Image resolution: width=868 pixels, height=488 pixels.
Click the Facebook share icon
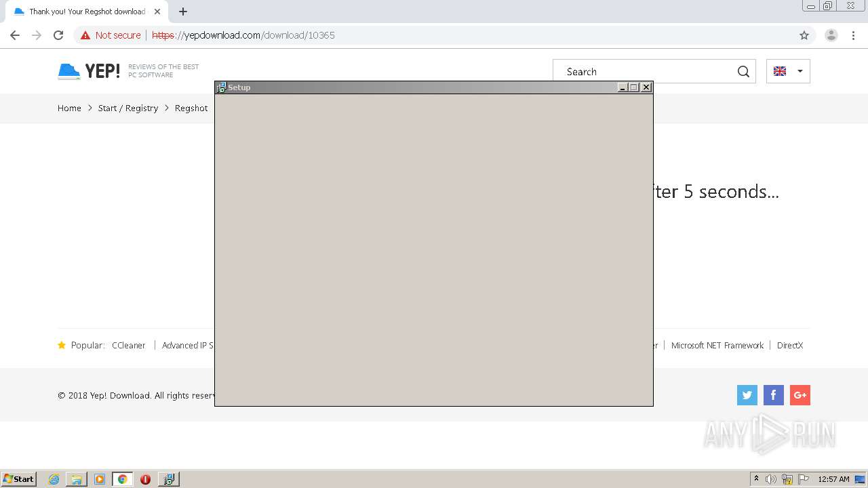774,395
